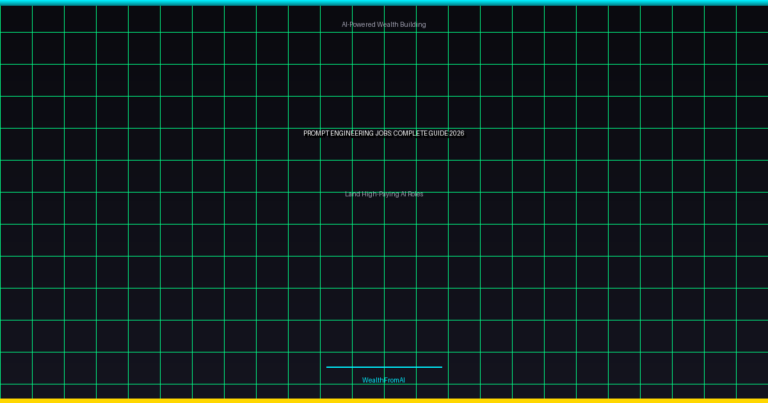Click the cyan divider line above WealthFromAI
Screen dimensions: 768x403
click(x=384, y=367)
